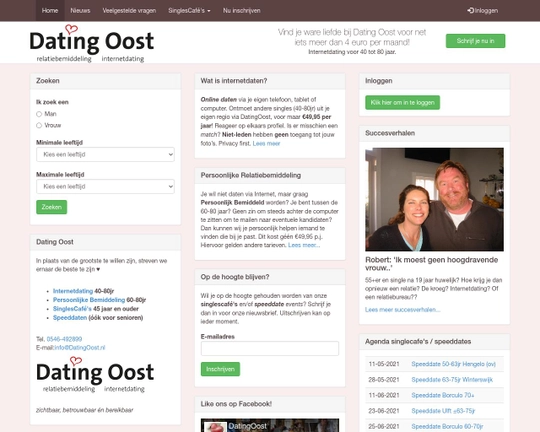This screenshot has height=432, width=540.
Task: Click the Zoeken panel heading
Action: click(48, 81)
